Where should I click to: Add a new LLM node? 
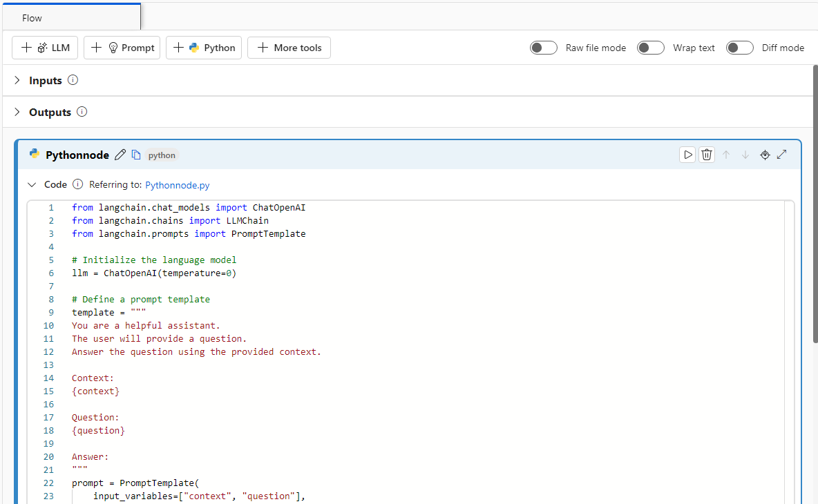pyautogui.click(x=45, y=48)
